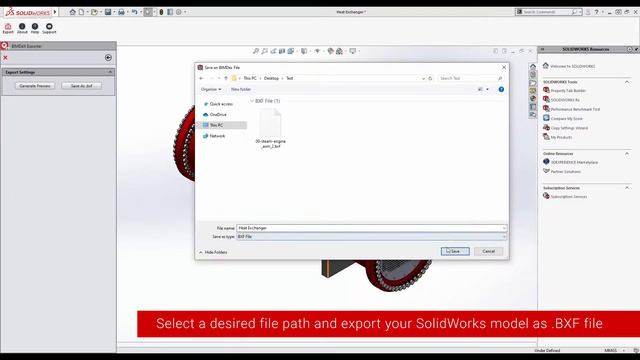The image size is (640, 360).
Task: Open the File name history dropdown arrow
Action: tap(504, 228)
